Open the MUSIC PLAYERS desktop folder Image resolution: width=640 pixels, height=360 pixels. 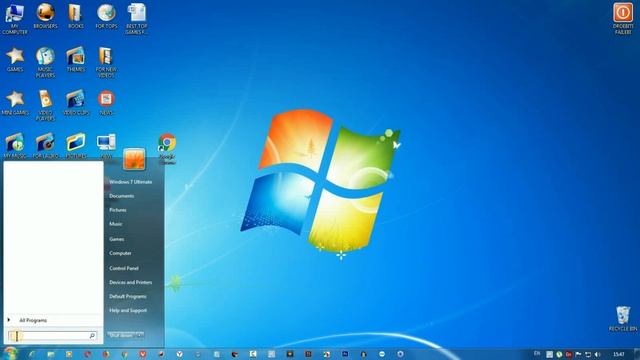pyautogui.click(x=45, y=62)
